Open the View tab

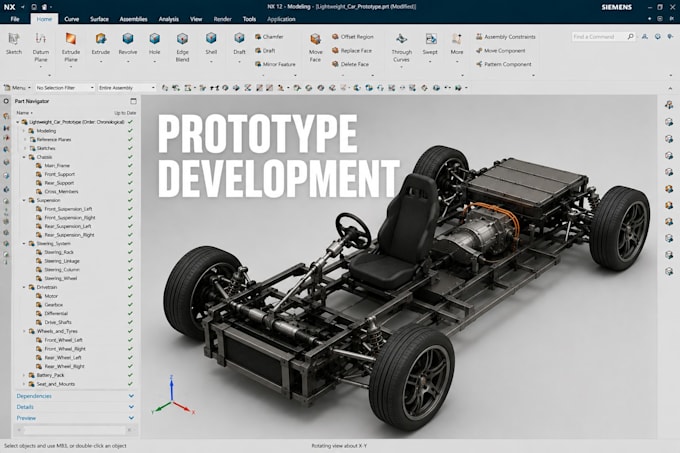196,19
